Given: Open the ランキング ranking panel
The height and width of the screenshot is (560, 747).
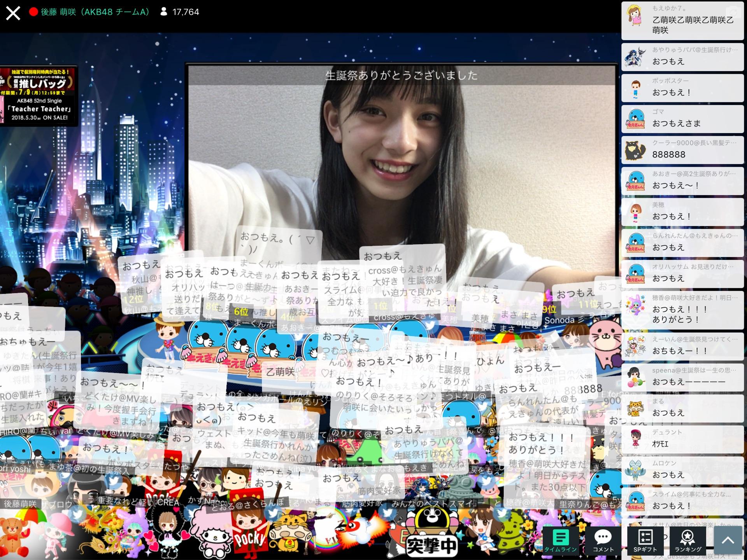Looking at the screenshot, I should 688,541.
